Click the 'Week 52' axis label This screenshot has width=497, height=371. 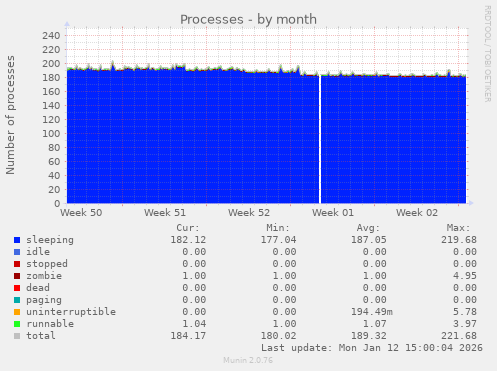point(249,213)
